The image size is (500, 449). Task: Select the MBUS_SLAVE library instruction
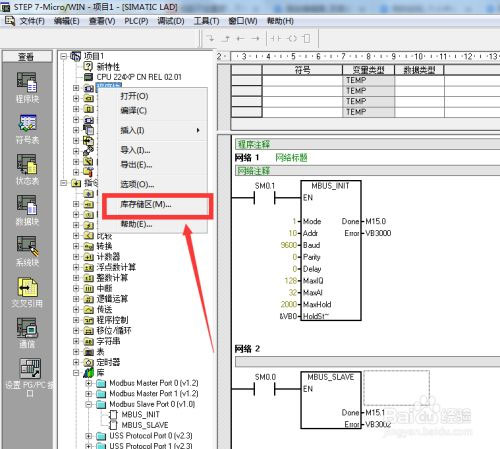145,425
